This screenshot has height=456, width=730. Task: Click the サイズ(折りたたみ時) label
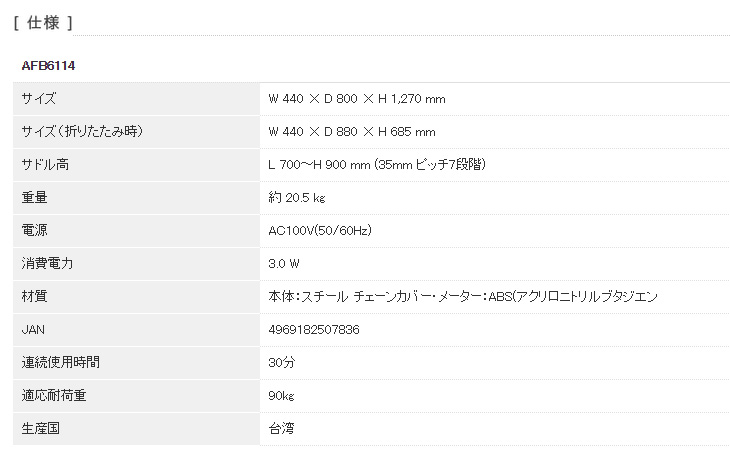(x=82, y=132)
